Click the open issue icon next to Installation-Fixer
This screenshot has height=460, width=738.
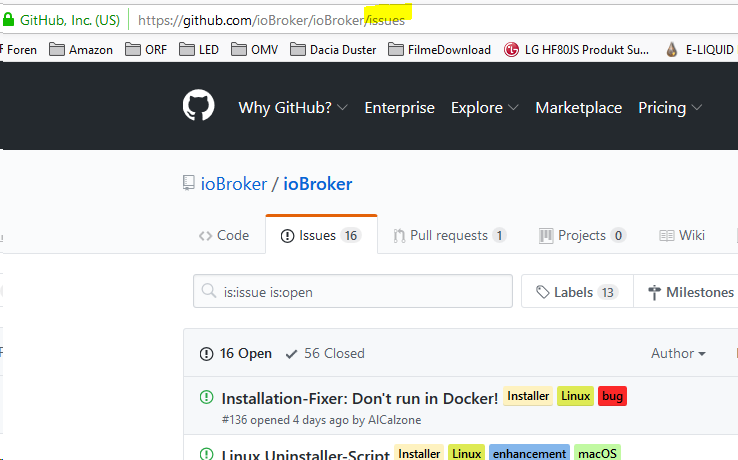tap(207, 397)
